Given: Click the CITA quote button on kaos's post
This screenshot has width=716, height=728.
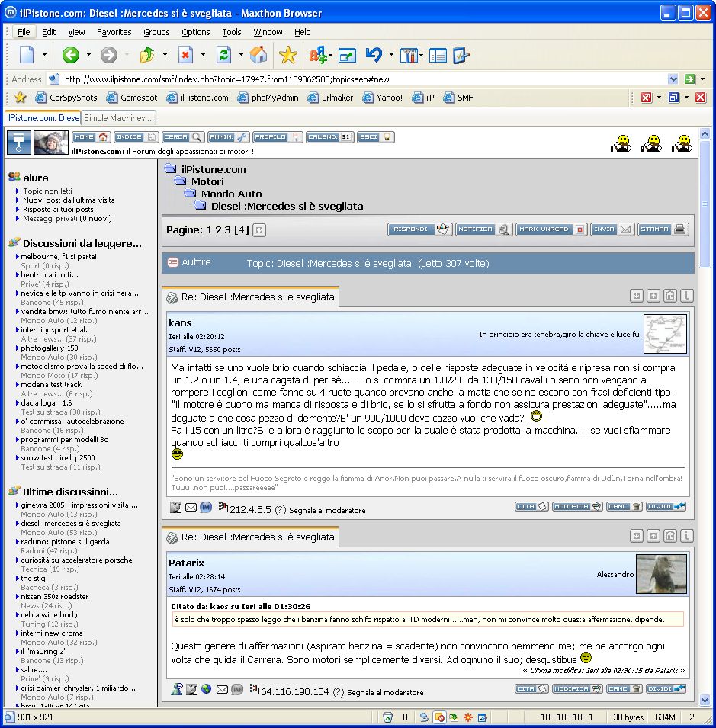Looking at the screenshot, I should point(531,507).
